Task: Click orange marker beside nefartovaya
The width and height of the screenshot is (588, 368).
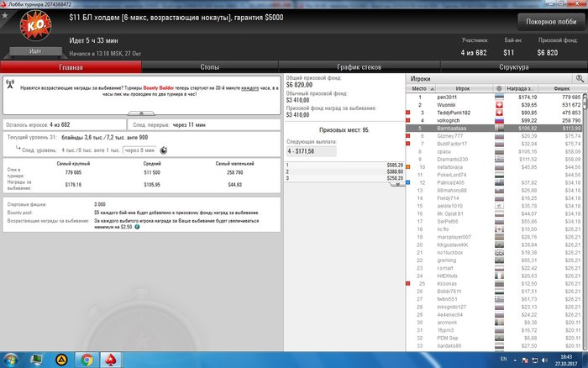Action: coord(408,167)
